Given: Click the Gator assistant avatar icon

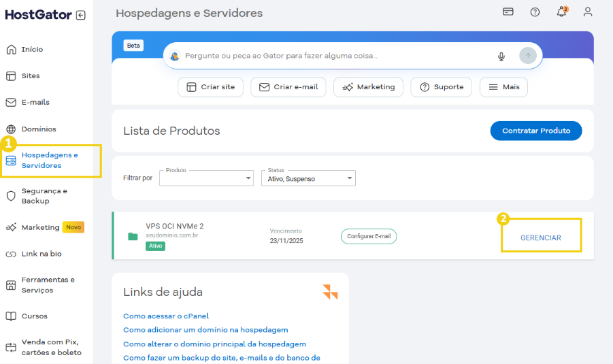Looking at the screenshot, I should pyautogui.click(x=175, y=56).
